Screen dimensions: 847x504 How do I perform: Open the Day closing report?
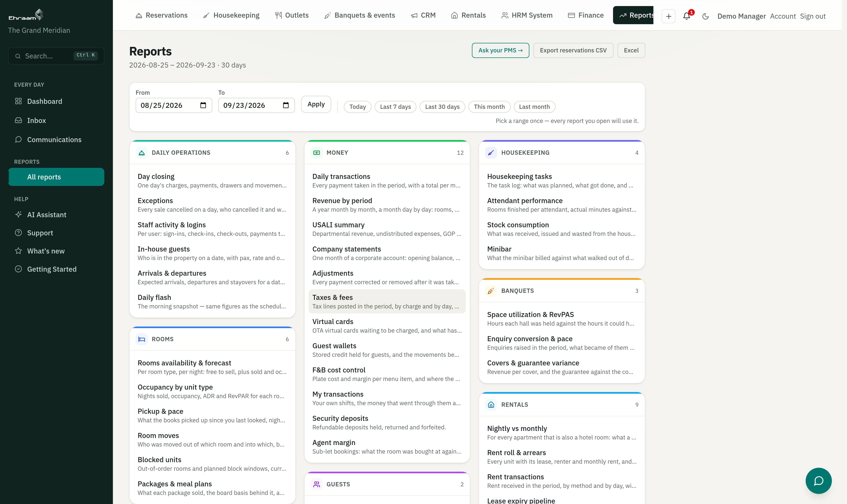212,180
